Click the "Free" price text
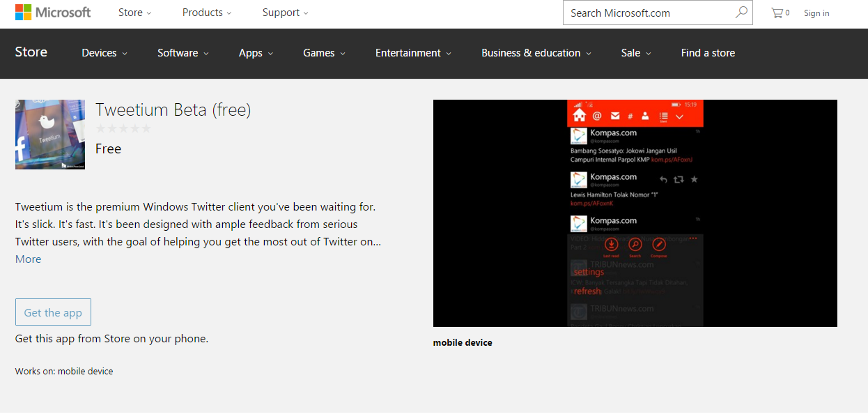Viewport: 868px width, 419px height. (109, 148)
